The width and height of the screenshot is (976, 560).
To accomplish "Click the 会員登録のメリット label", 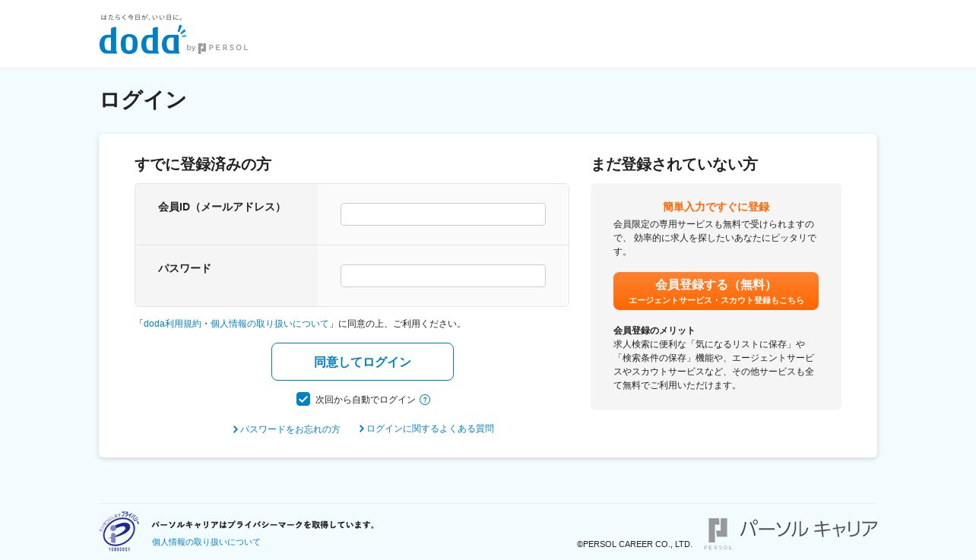I will [x=654, y=331].
